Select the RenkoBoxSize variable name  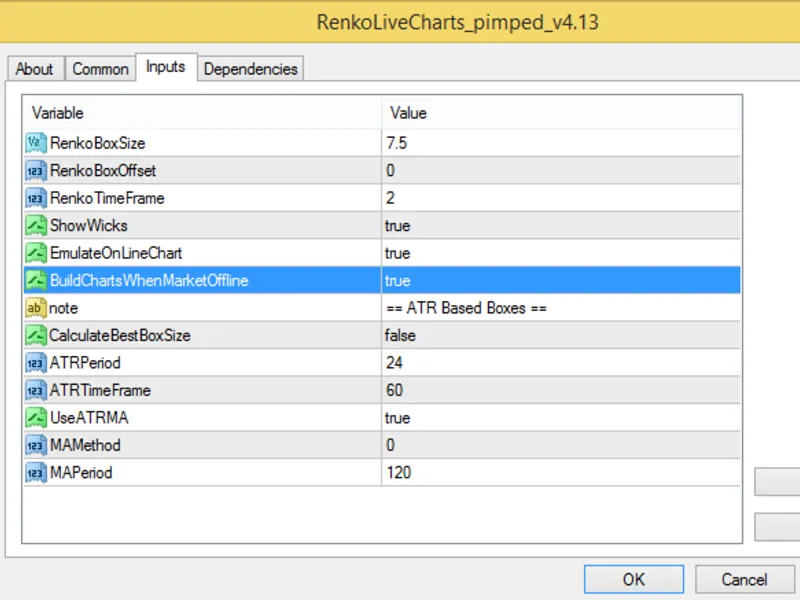tap(97, 143)
